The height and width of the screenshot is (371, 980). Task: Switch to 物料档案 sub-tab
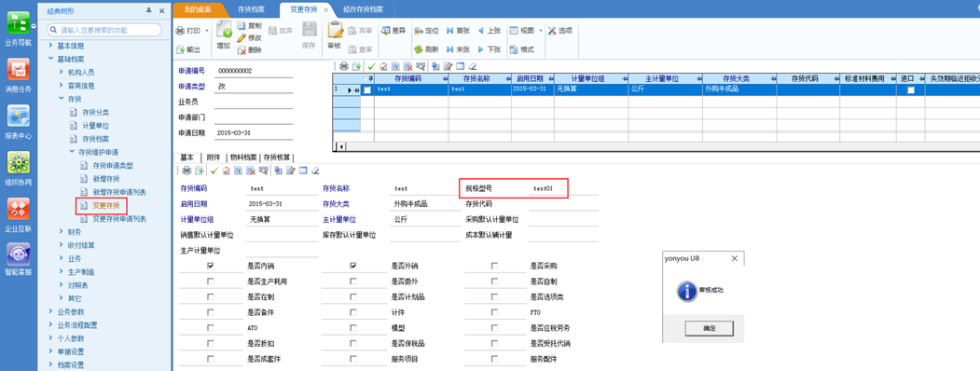tap(242, 158)
